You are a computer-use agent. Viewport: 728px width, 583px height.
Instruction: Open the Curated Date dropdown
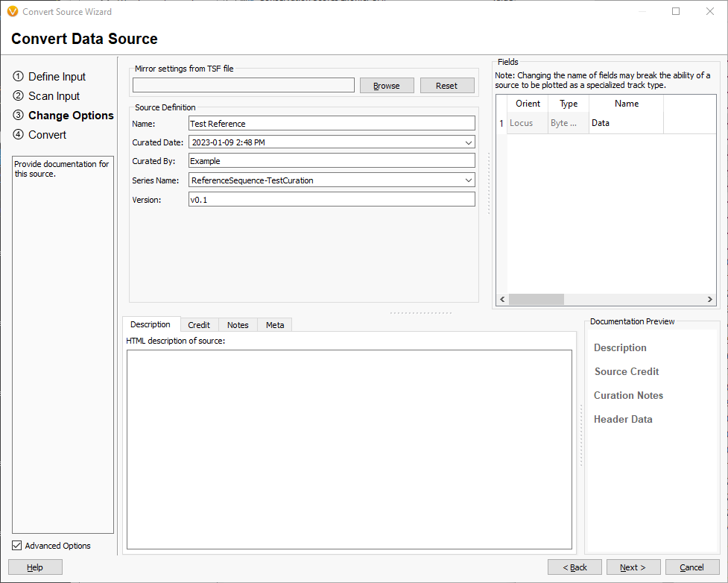point(469,142)
